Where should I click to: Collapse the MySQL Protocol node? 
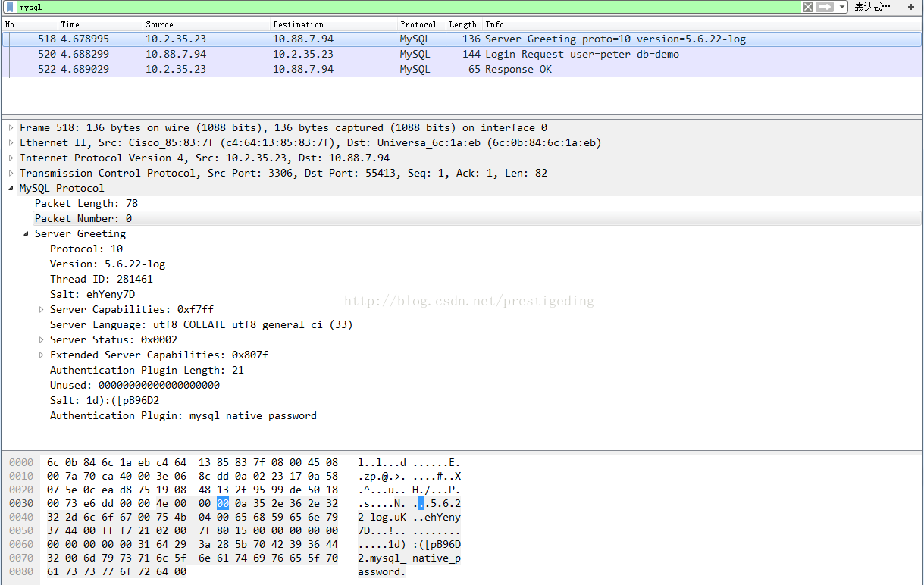coord(11,188)
